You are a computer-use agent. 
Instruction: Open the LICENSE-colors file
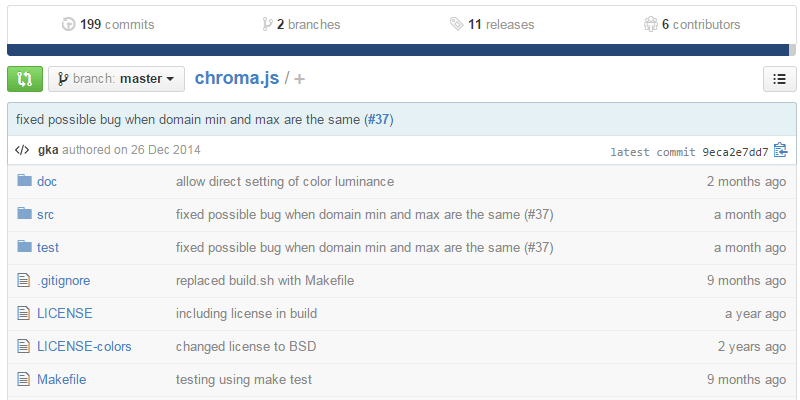click(x=84, y=346)
